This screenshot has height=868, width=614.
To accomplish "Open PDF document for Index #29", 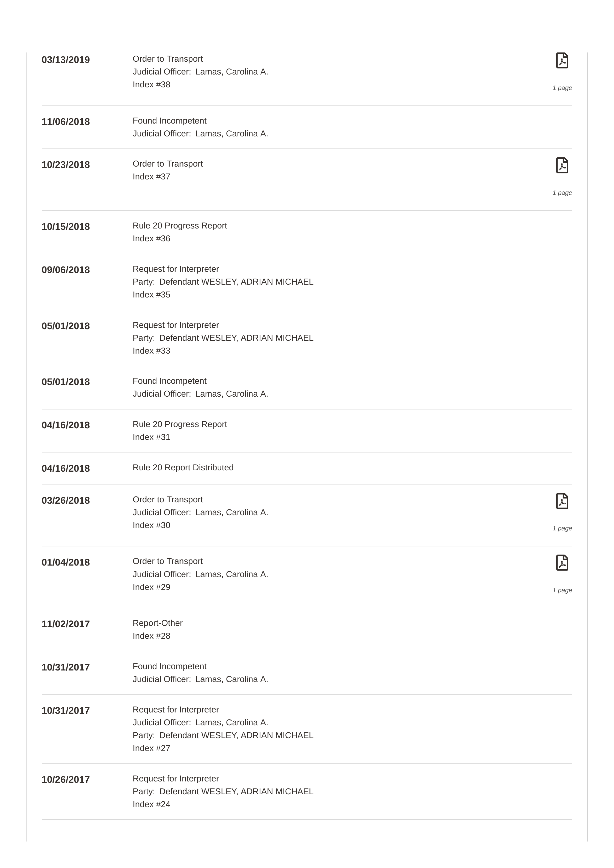I will (x=562, y=563).
